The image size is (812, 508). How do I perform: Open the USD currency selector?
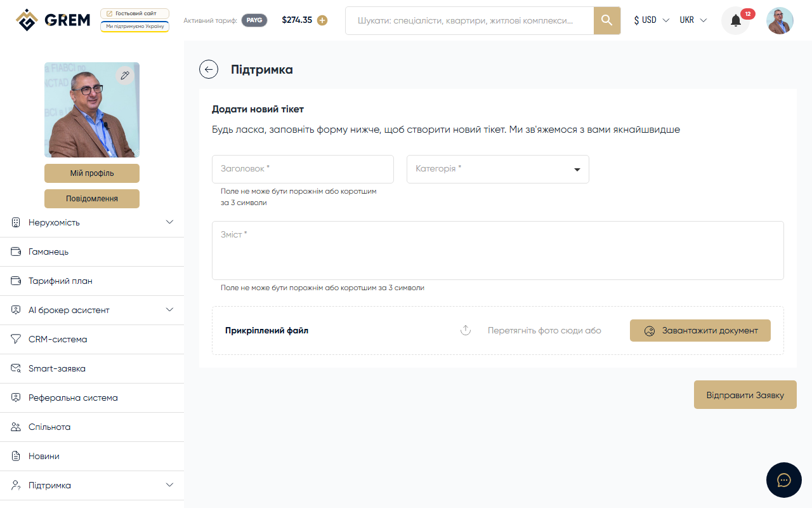click(x=652, y=20)
